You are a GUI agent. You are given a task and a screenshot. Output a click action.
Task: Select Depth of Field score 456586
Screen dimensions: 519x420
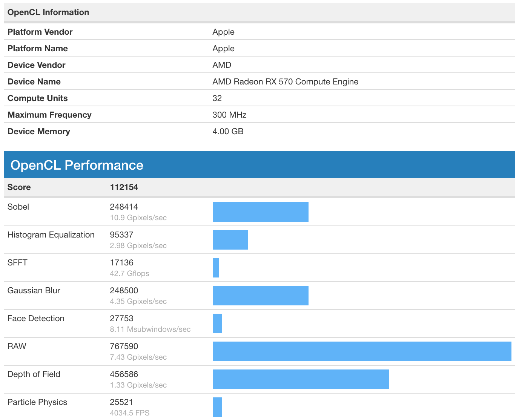(124, 374)
